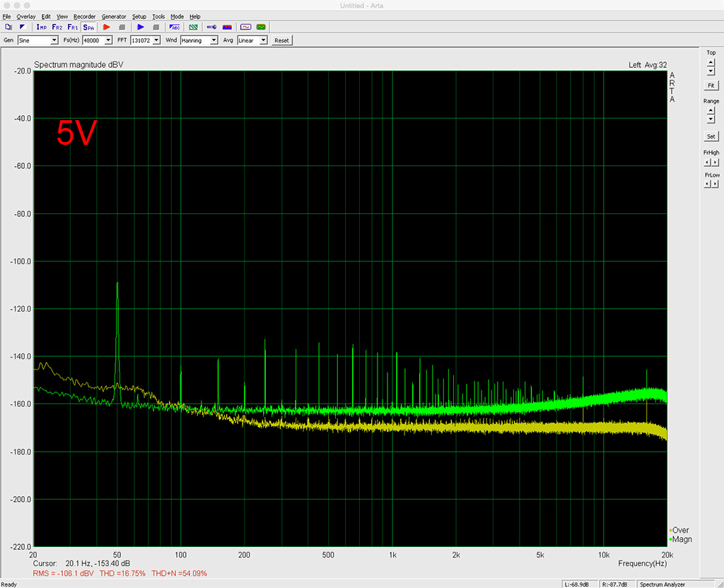
Task: Click the green waveform scope icon
Action: click(261, 28)
